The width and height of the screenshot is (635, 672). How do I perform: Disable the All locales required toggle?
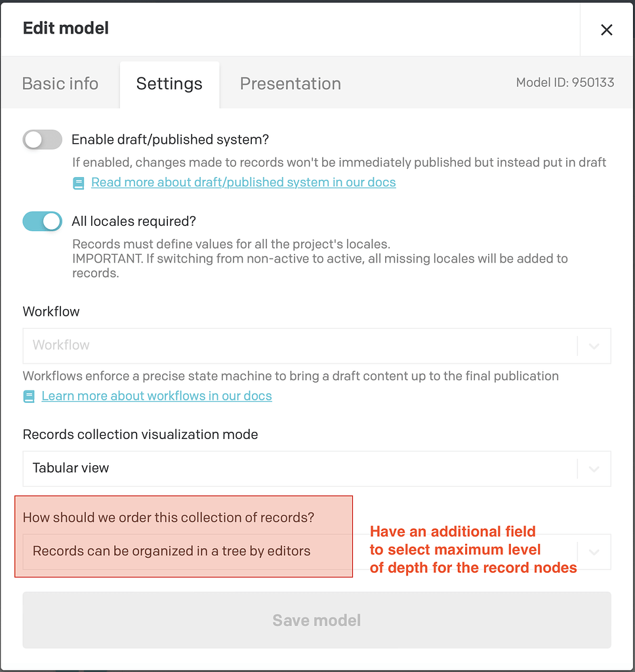pos(43,221)
